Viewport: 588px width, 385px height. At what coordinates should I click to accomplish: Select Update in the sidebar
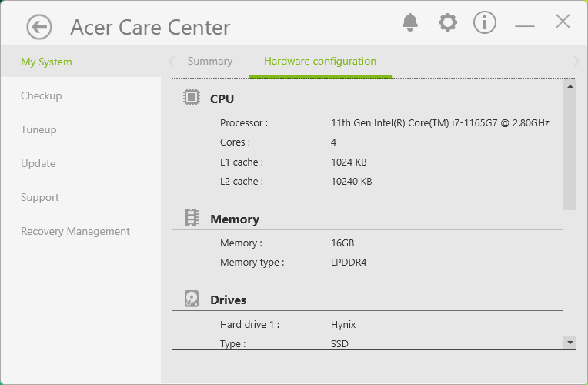pos(38,163)
